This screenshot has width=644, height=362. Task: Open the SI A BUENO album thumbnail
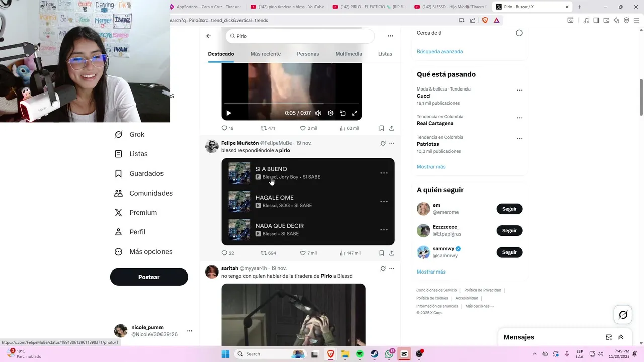tap(239, 173)
